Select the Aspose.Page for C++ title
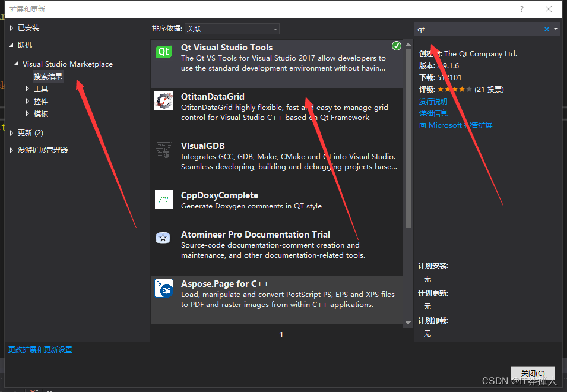 tap(224, 284)
